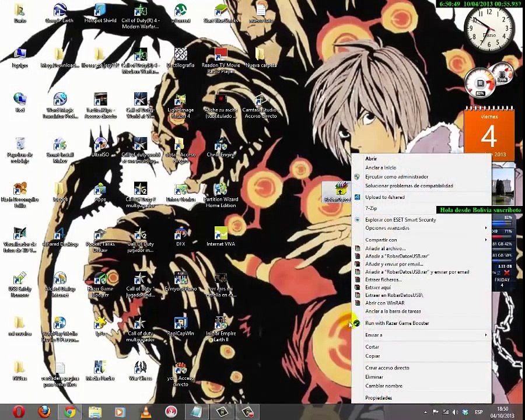Open UltraISO desktop shortcut

click(x=100, y=147)
